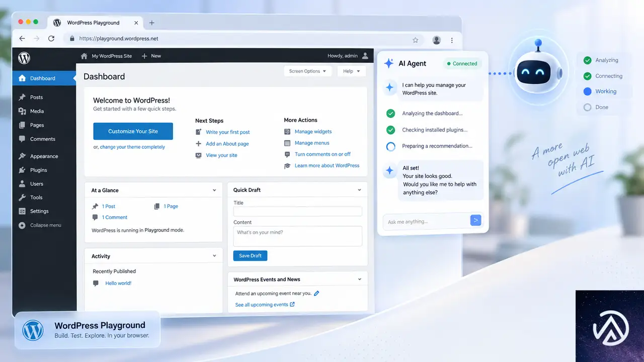The image size is (644, 362).
Task: Open the browser profile avatar icon
Action: [437, 40]
